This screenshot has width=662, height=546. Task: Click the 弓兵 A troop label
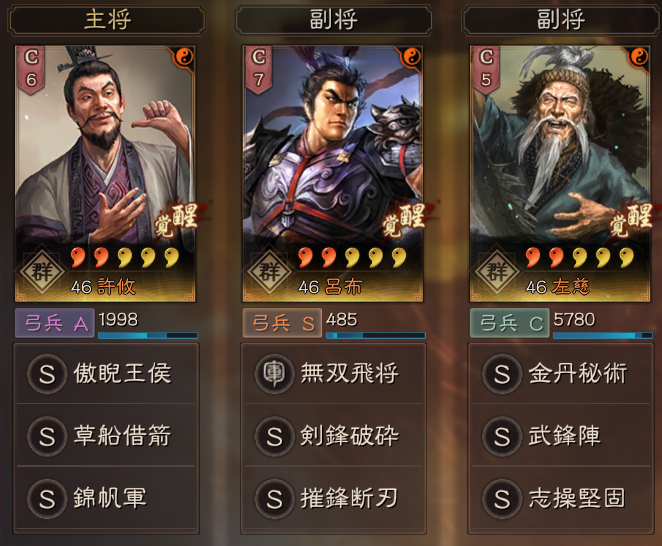coord(54,323)
